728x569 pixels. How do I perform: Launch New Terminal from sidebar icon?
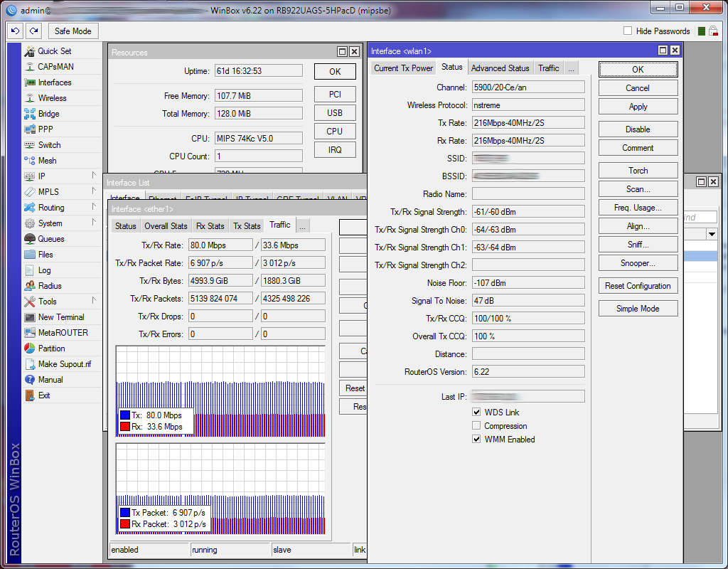30,317
